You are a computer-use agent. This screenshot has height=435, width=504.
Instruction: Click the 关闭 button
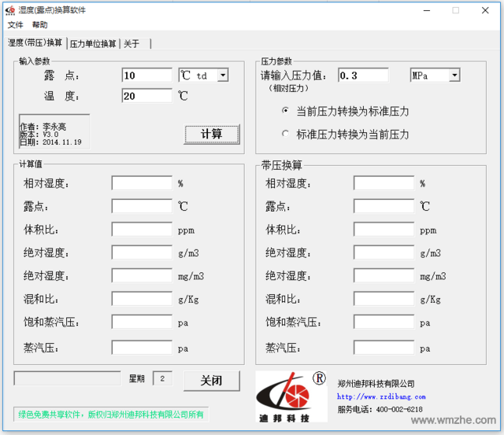pyautogui.click(x=212, y=381)
